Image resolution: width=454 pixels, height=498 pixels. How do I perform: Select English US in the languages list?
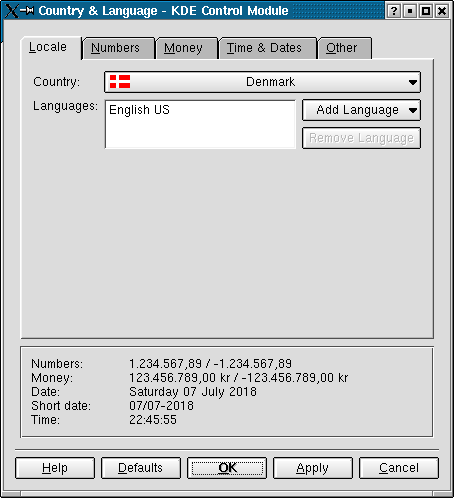tap(139, 110)
